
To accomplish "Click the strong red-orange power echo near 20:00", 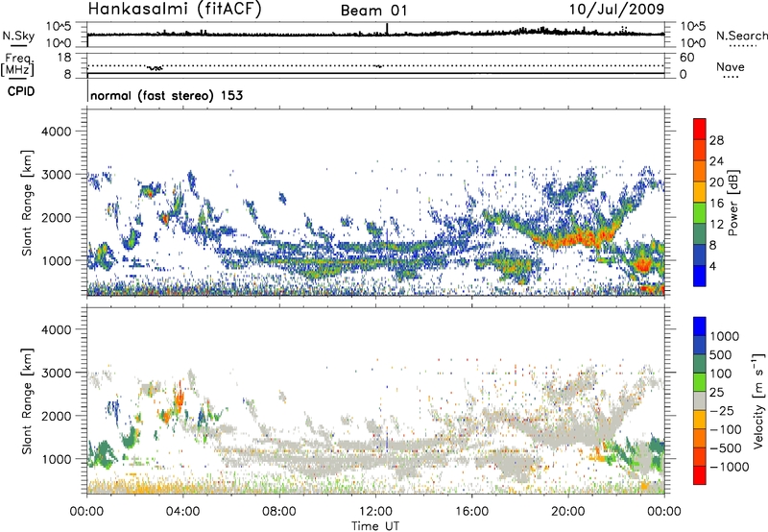I will click(x=578, y=239).
